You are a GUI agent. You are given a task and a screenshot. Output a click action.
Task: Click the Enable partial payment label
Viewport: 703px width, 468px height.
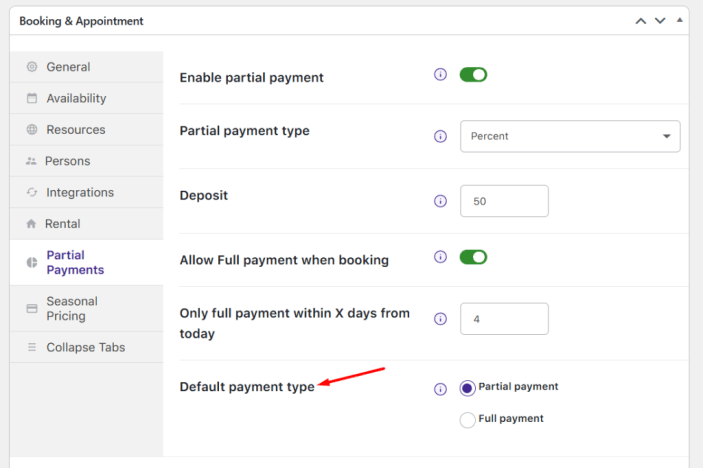pyautogui.click(x=252, y=78)
